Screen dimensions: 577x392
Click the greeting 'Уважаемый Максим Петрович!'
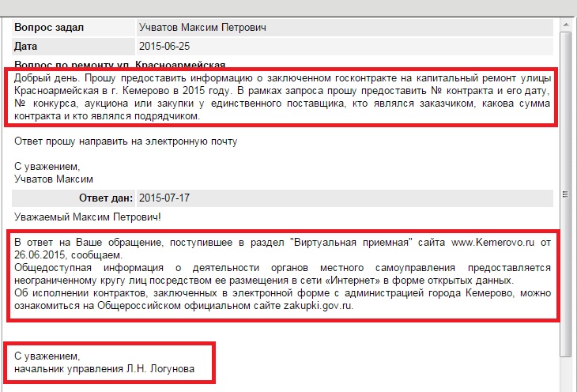tap(88, 217)
